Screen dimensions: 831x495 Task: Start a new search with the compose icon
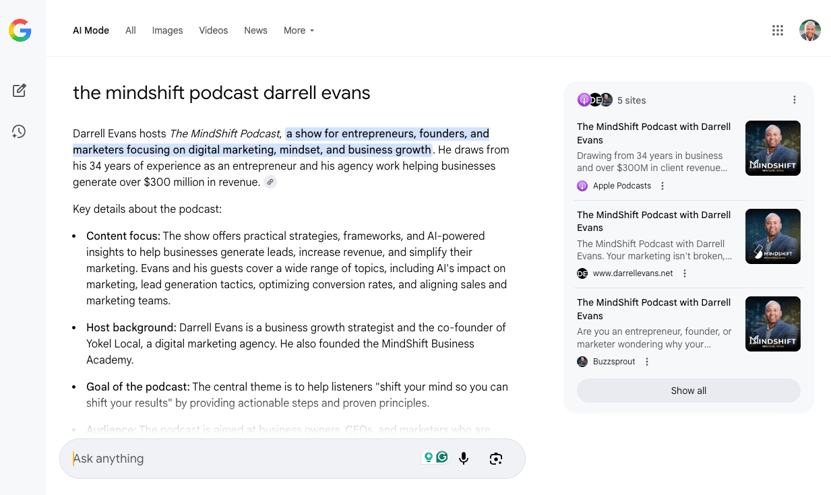point(19,90)
